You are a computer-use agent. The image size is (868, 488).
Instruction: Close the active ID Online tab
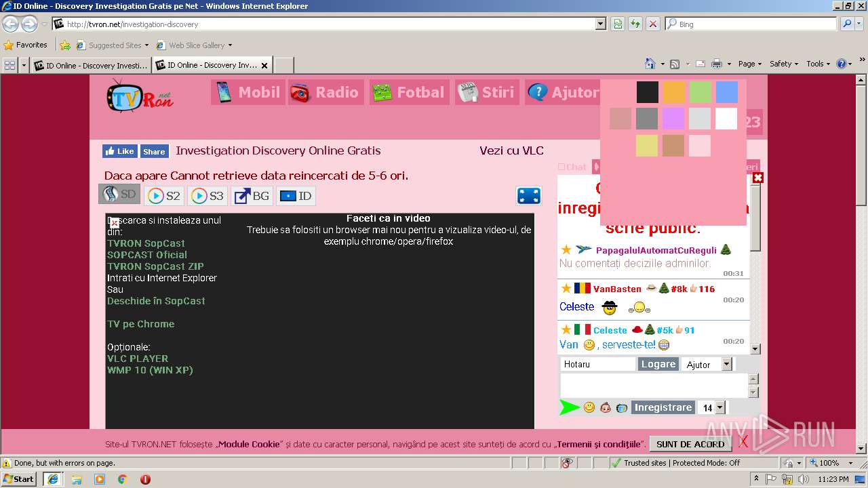click(x=264, y=66)
